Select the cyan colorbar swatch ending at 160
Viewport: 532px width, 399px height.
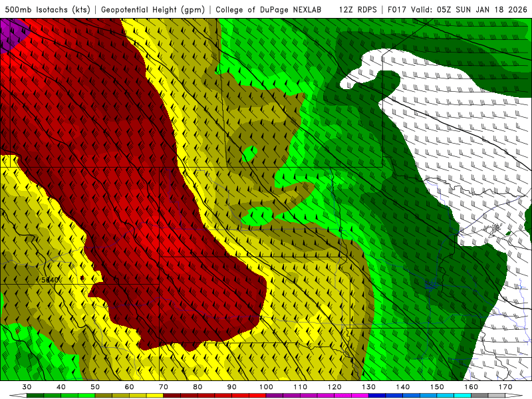(x=462, y=396)
